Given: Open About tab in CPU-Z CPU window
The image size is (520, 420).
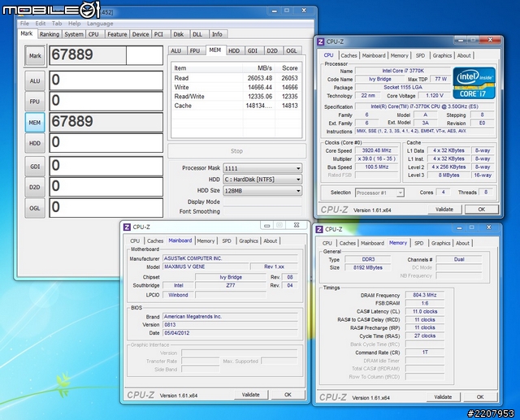Looking at the screenshot, I should click(x=464, y=56).
